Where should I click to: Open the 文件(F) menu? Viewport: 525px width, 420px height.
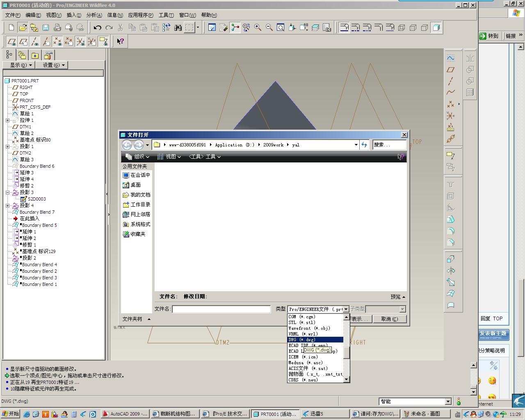[x=13, y=15]
